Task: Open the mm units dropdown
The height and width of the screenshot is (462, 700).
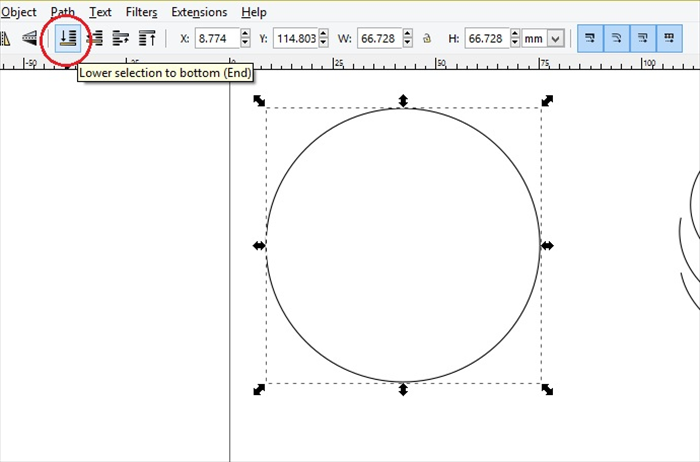Action: tap(543, 39)
